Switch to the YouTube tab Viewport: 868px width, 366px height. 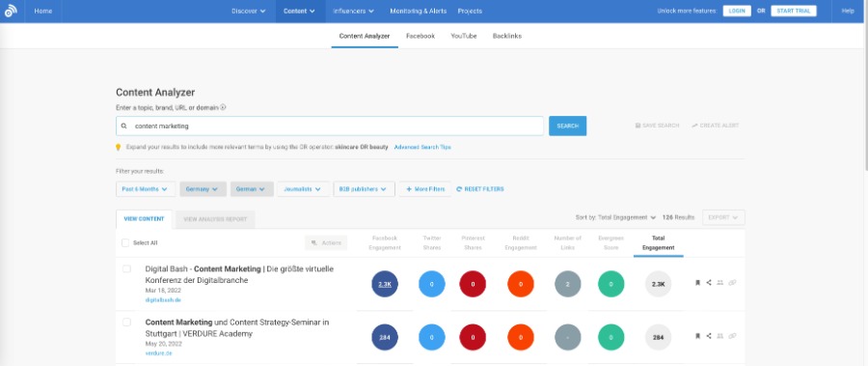tap(464, 36)
